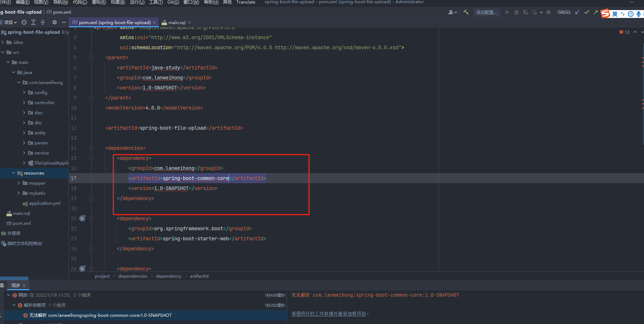Click the Git Push arrow
This screenshot has height=324, width=644.
tap(596, 12)
